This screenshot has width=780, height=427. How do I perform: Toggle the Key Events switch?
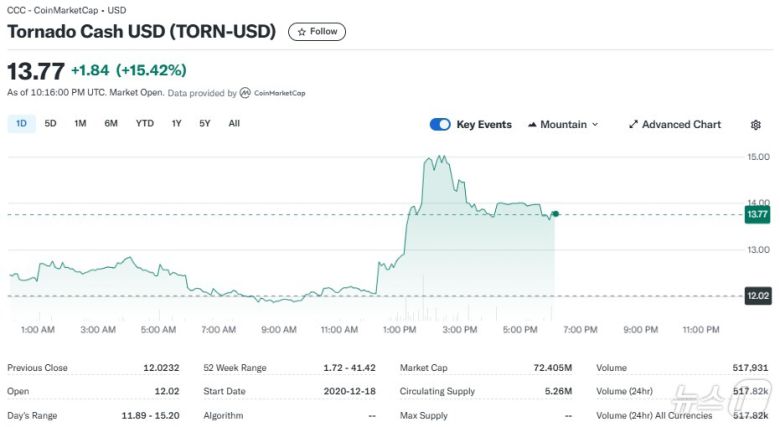click(x=440, y=125)
